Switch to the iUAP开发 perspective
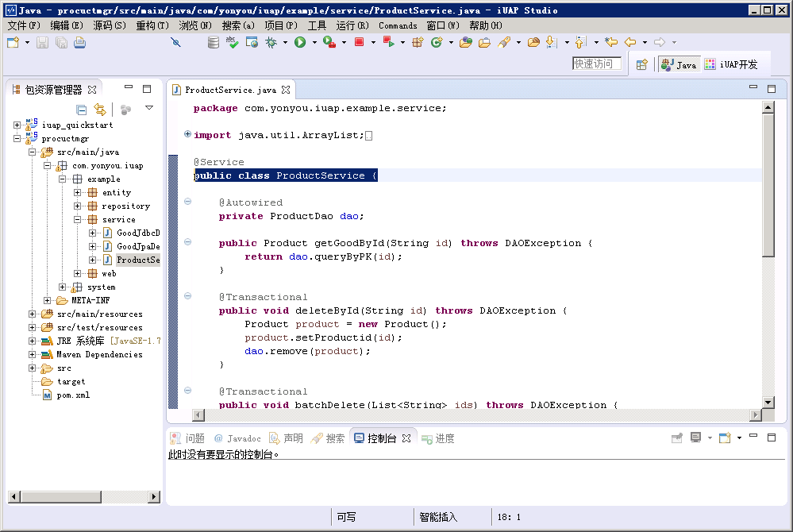Screen dimensions: 793x532 (730, 64)
